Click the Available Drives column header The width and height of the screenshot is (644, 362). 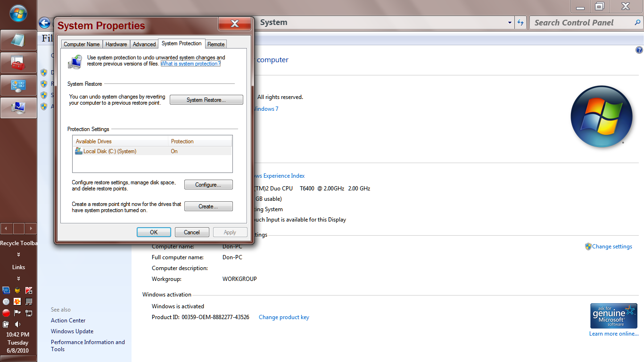tap(120, 141)
